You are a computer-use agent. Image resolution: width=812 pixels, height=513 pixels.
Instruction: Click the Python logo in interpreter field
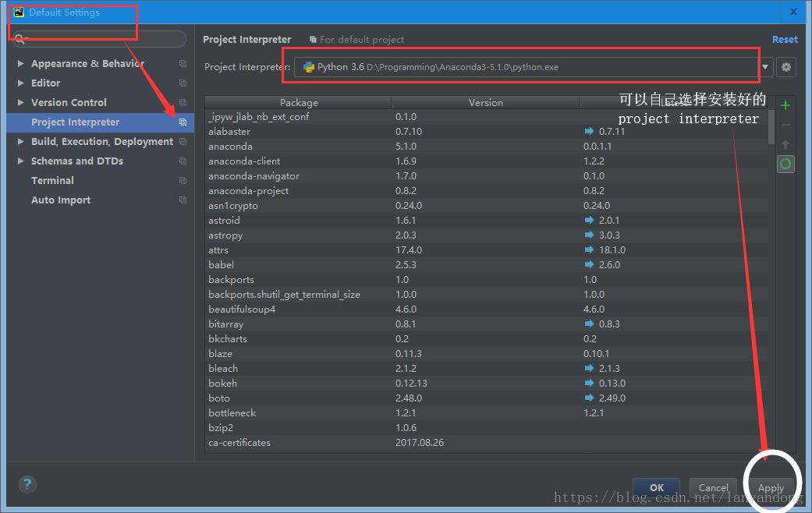pyautogui.click(x=309, y=67)
